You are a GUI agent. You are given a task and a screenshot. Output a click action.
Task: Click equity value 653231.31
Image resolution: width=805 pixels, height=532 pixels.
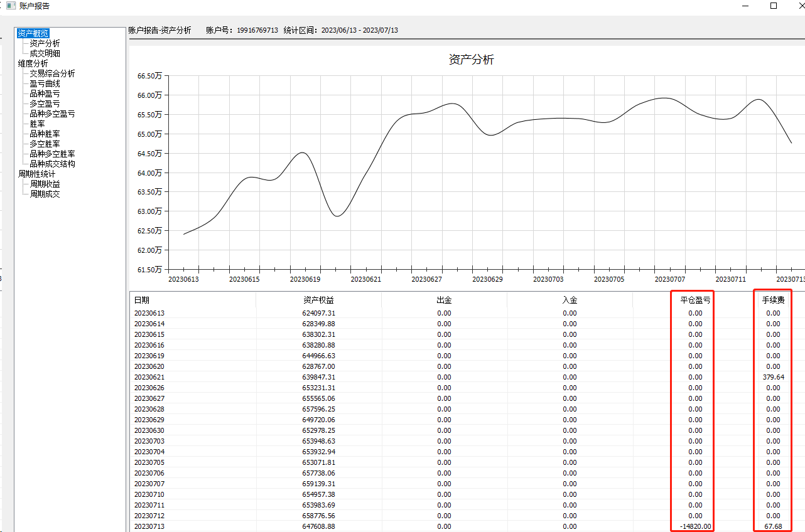click(x=318, y=388)
